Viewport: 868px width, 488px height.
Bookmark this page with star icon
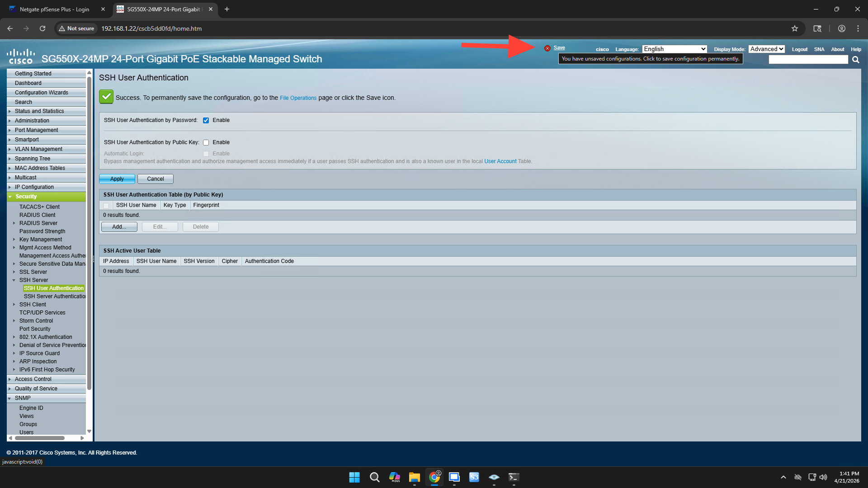[795, 28]
